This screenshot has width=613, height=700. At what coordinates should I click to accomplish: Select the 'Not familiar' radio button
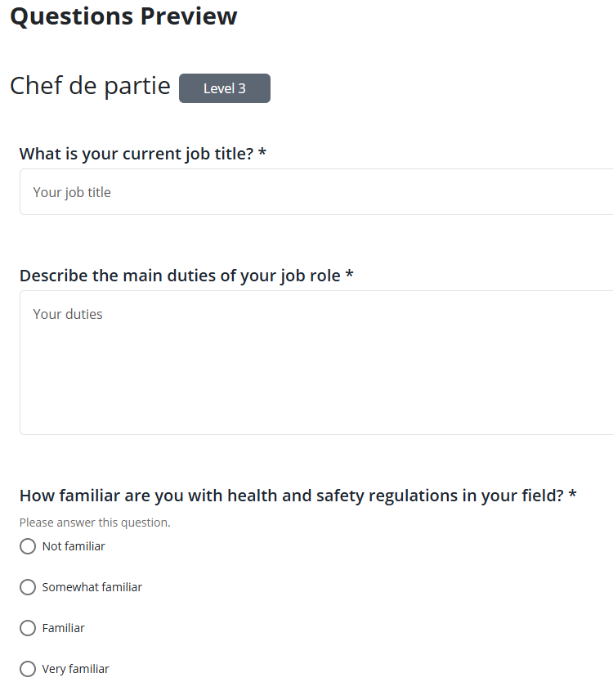28,546
